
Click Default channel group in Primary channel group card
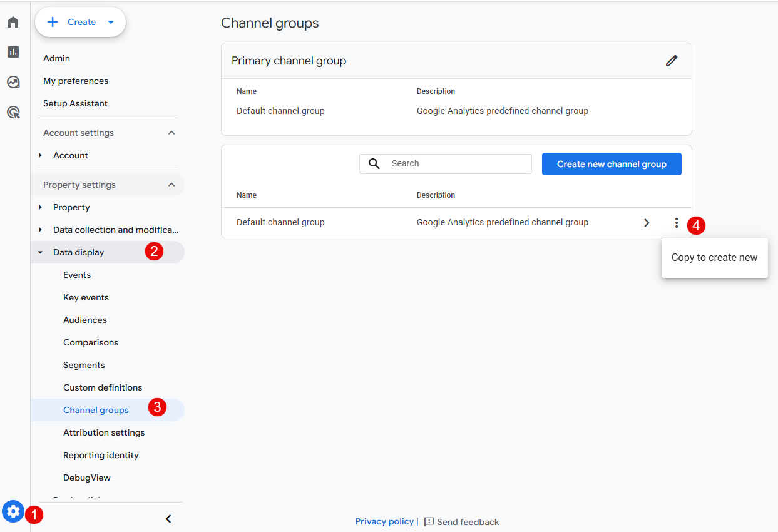pos(280,111)
